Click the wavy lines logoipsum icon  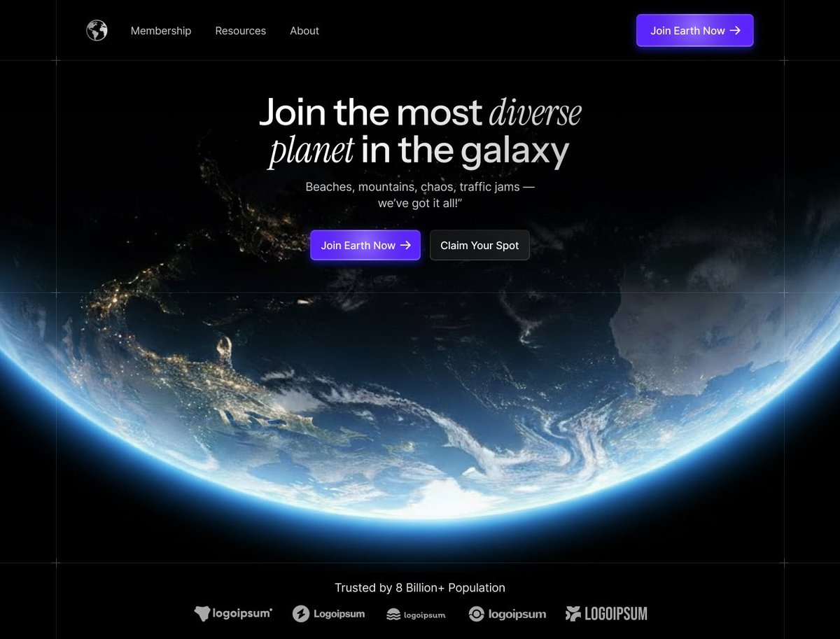(393, 615)
